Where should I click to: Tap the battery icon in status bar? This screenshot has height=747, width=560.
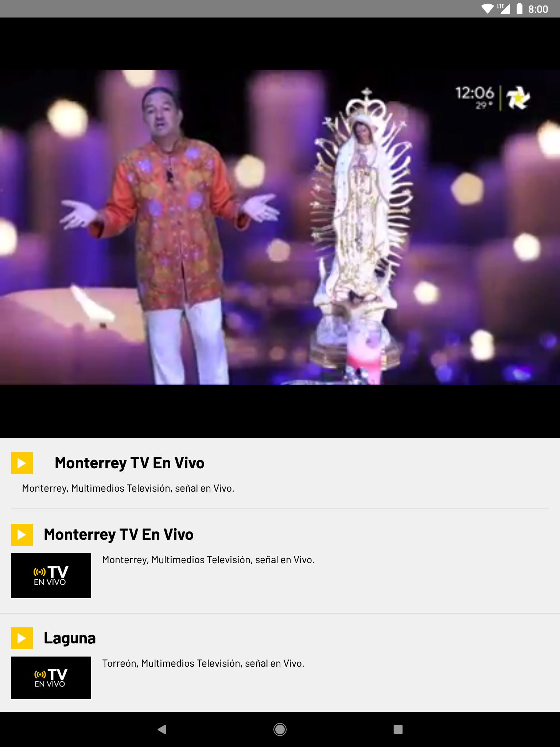point(520,9)
